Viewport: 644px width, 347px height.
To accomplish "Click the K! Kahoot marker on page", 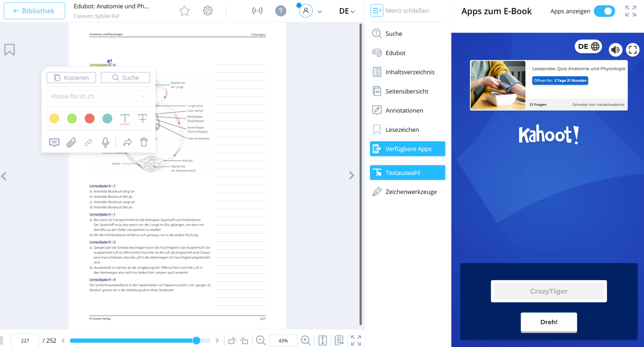I will click(109, 61).
